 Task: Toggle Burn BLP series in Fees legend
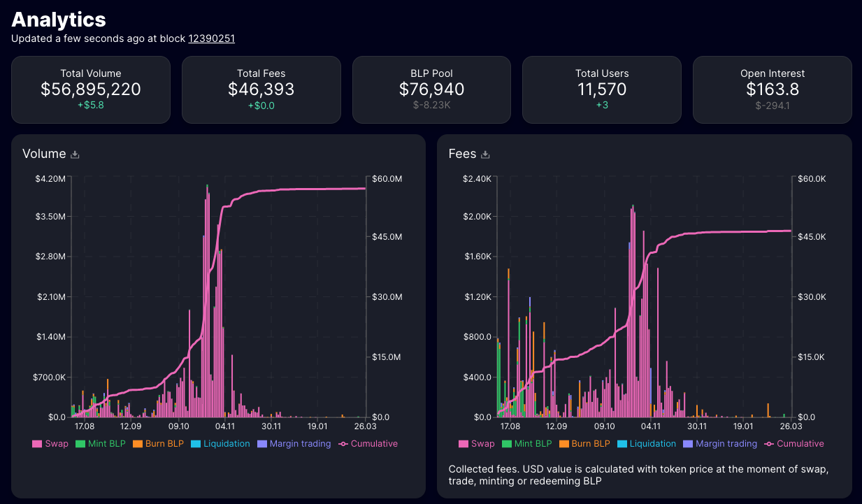584,444
